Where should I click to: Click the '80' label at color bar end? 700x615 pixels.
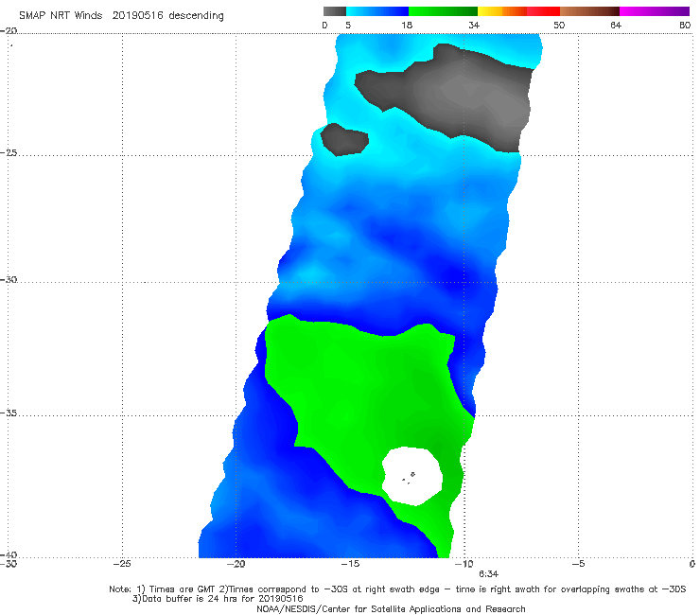[x=685, y=25]
